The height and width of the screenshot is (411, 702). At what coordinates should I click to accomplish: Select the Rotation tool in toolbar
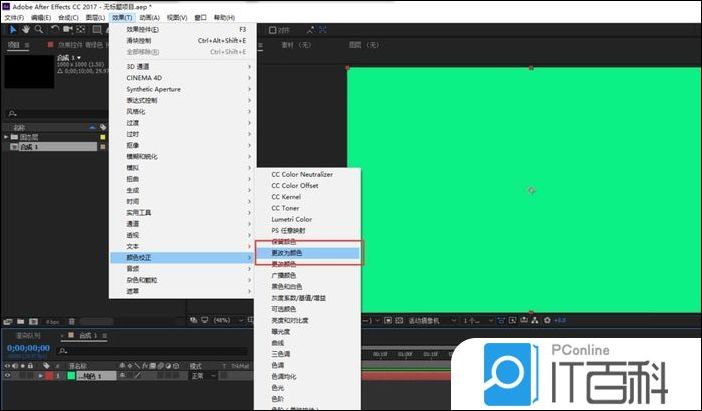(x=53, y=30)
